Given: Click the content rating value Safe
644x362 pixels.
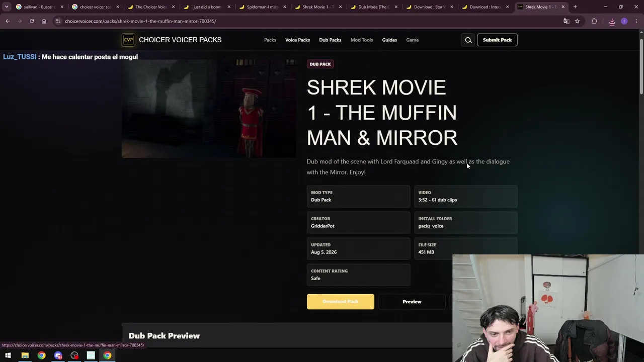Looking at the screenshot, I should tap(315, 279).
